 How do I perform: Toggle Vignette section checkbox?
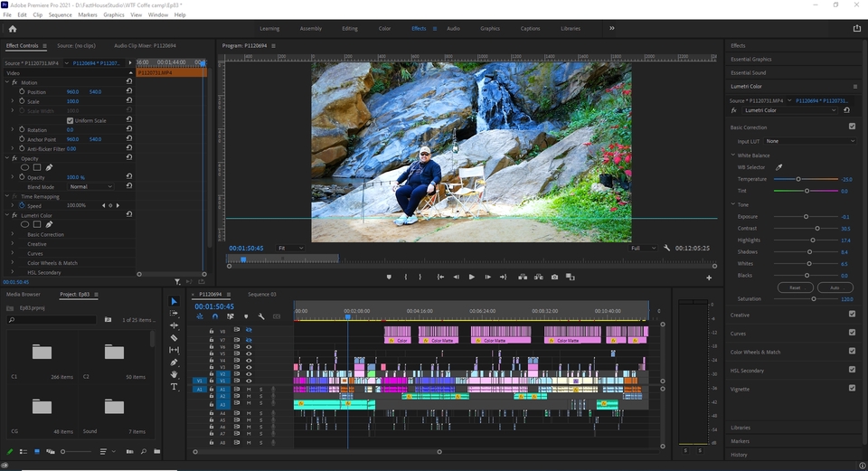(852, 388)
